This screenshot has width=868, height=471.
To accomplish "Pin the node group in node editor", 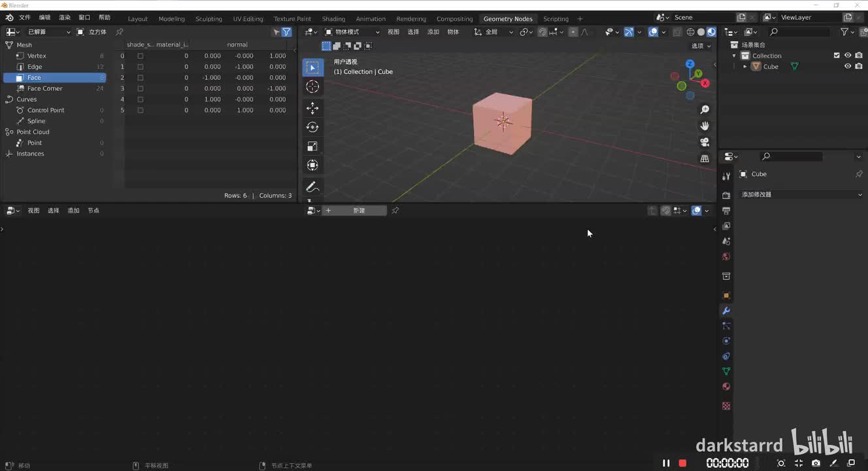I will click(x=395, y=211).
